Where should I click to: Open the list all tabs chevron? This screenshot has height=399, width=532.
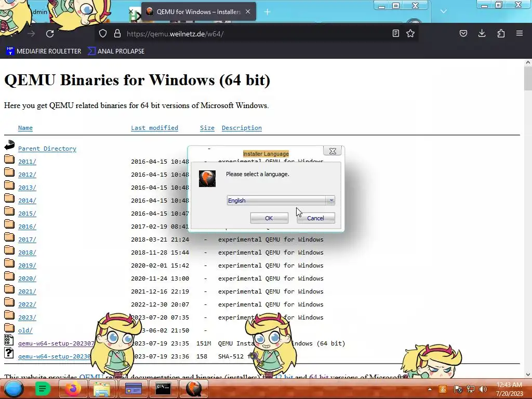(x=444, y=11)
